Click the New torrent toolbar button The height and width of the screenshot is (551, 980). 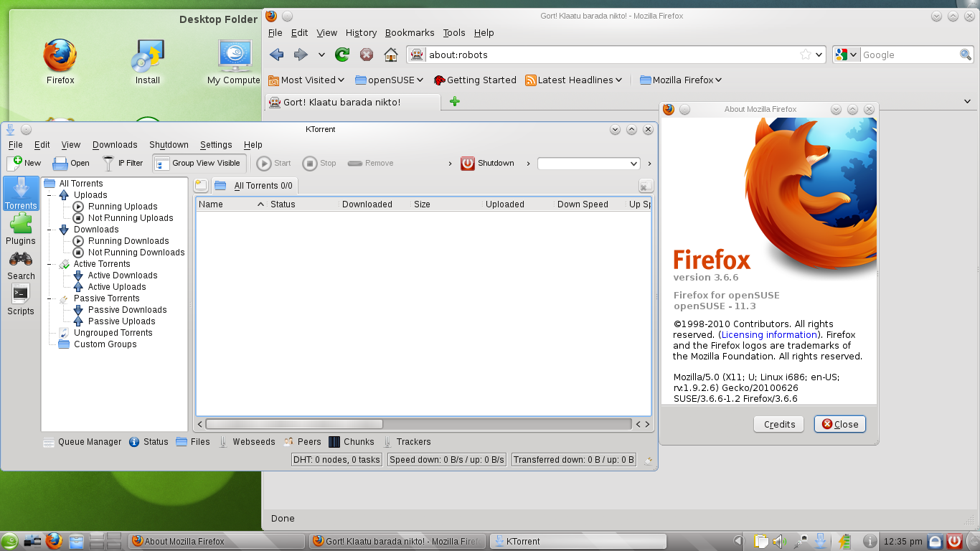point(24,163)
